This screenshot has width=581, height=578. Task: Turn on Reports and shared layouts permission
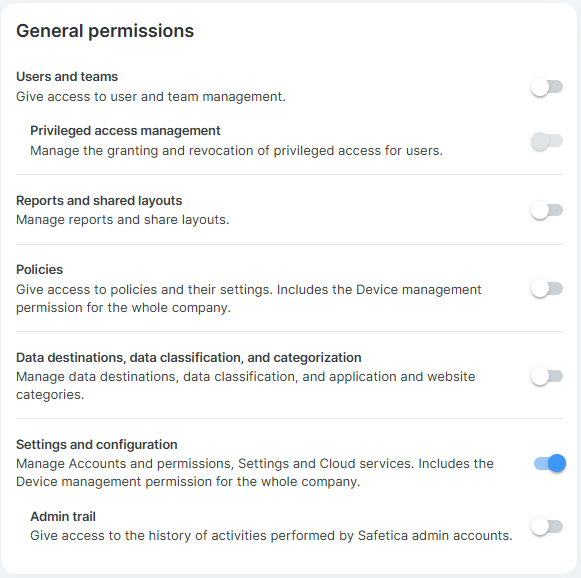click(x=547, y=210)
